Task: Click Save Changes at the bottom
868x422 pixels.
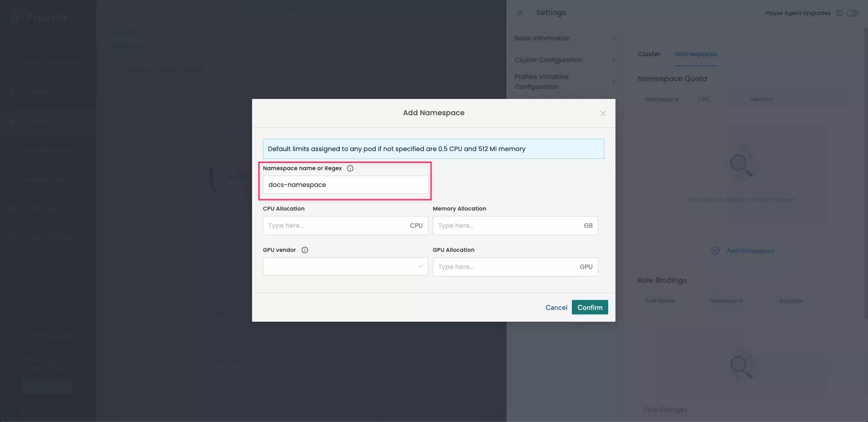Action: click(x=664, y=409)
